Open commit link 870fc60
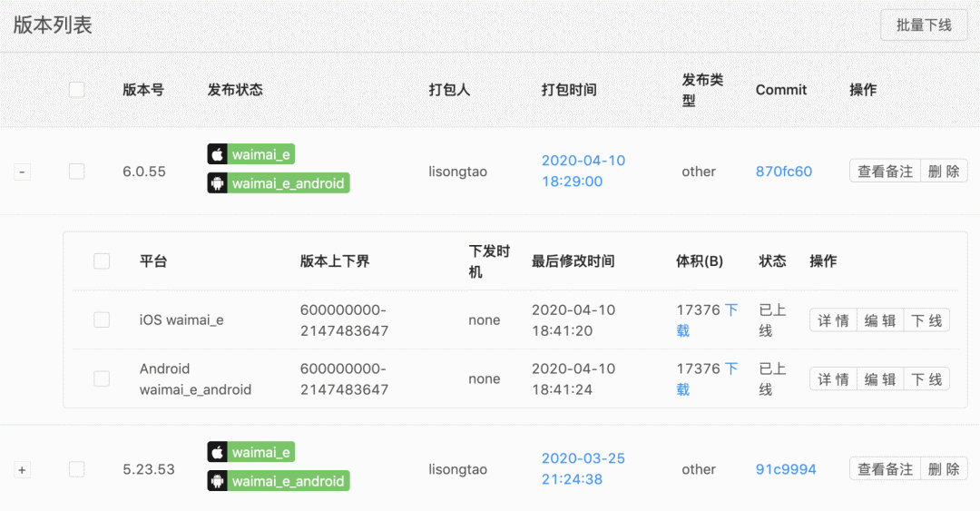Screen dimensions: 980x511 point(784,172)
